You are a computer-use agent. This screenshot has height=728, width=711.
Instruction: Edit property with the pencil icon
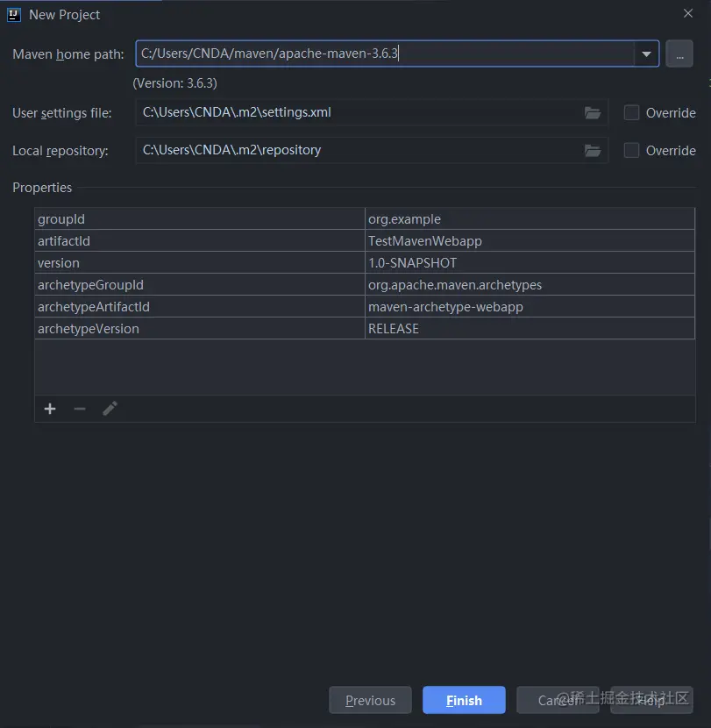110,409
